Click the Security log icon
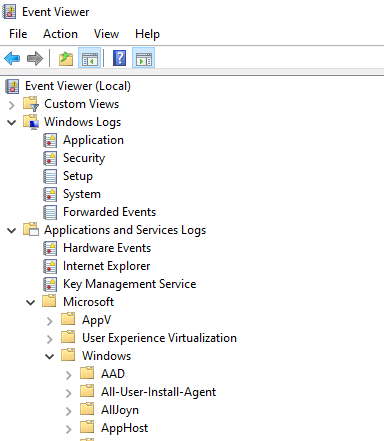 point(50,158)
